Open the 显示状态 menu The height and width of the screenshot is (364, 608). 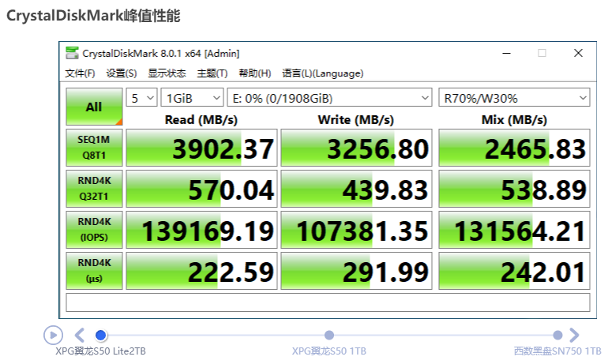(x=167, y=73)
